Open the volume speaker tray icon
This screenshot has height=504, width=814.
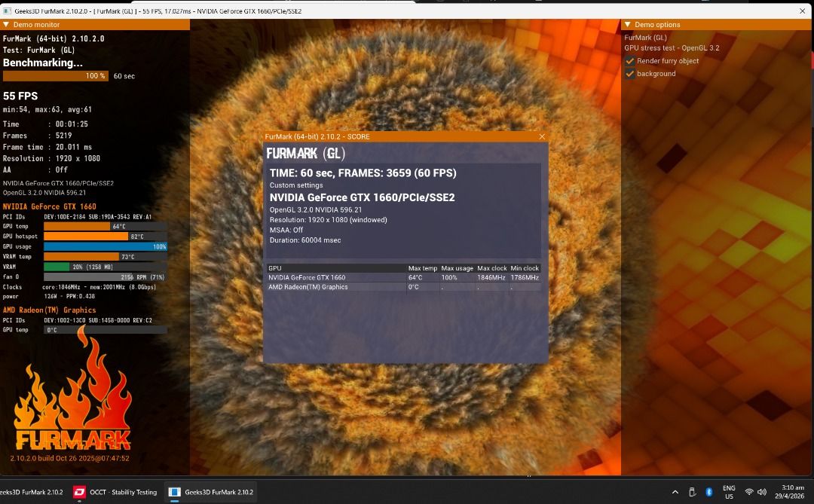(x=761, y=492)
